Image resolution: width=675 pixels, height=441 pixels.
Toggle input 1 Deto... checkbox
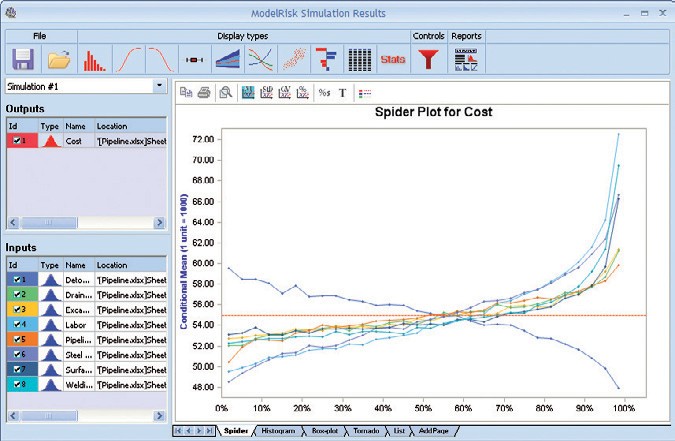point(17,280)
